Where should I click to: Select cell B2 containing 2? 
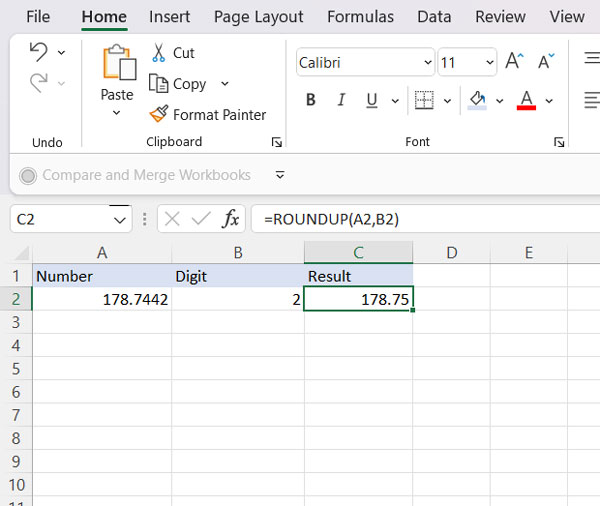[x=238, y=299]
